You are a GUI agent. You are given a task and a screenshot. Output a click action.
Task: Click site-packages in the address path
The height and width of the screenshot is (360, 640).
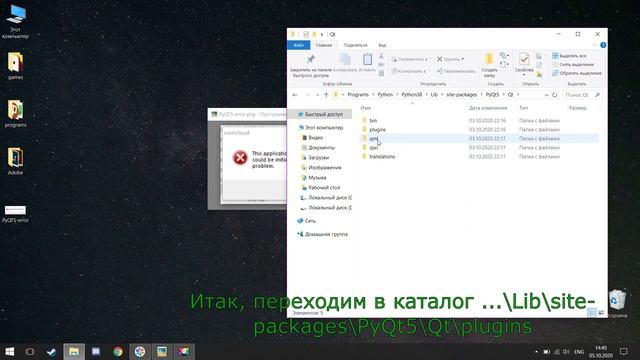(x=462, y=94)
